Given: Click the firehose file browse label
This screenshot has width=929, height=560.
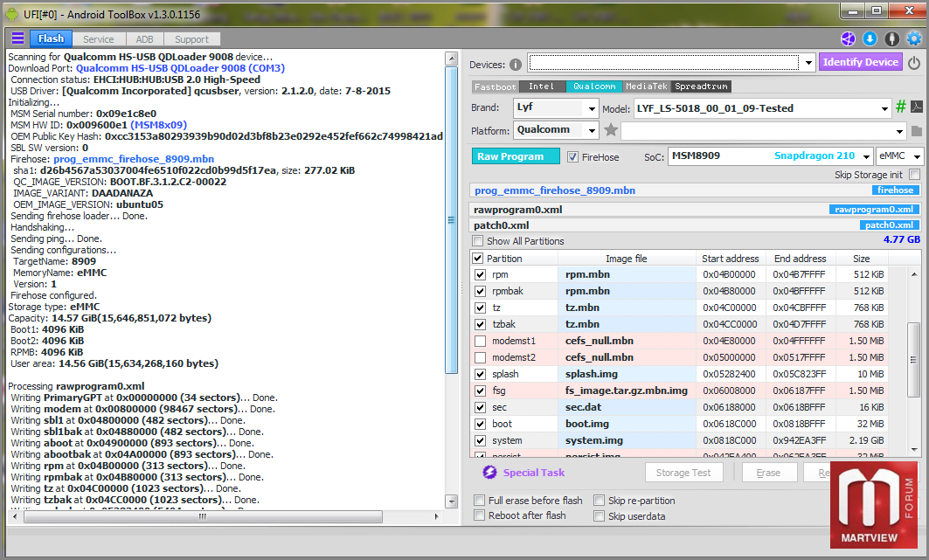Looking at the screenshot, I should [x=895, y=190].
